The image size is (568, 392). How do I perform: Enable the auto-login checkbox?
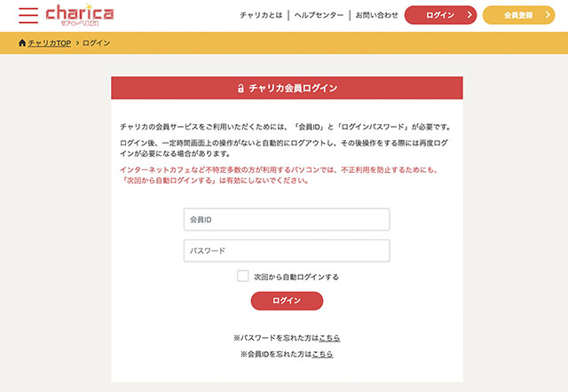243,277
